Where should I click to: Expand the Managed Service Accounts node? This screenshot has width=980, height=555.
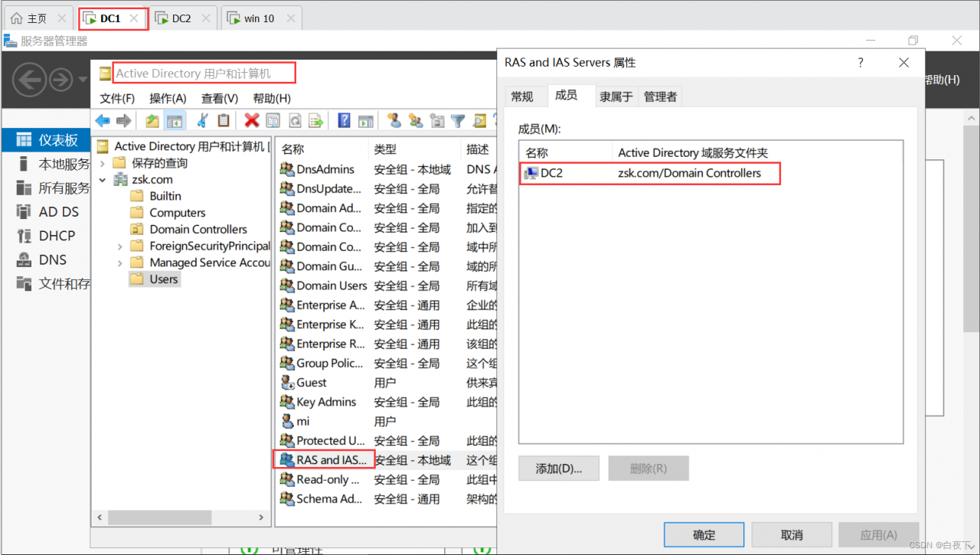pyautogui.click(x=120, y=263)
